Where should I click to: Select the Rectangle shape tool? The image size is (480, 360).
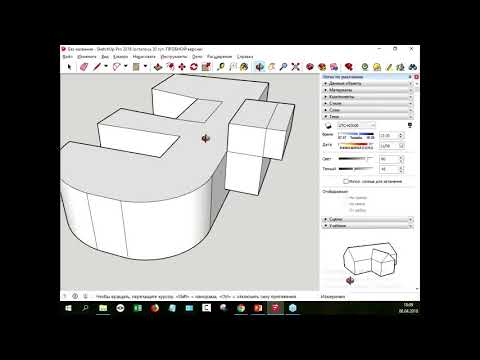[x=136, y=67]
